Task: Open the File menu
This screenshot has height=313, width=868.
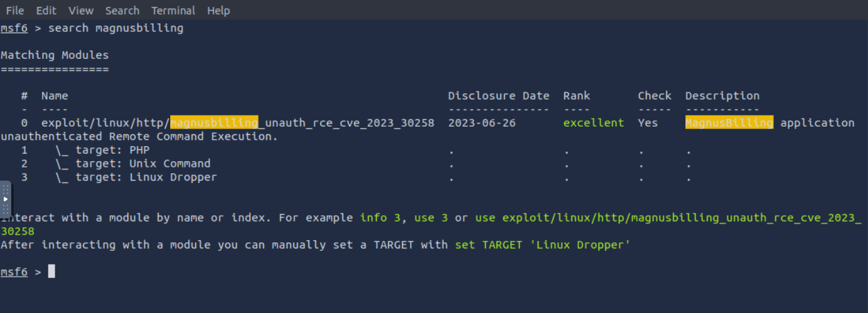Action: point(14,11)
